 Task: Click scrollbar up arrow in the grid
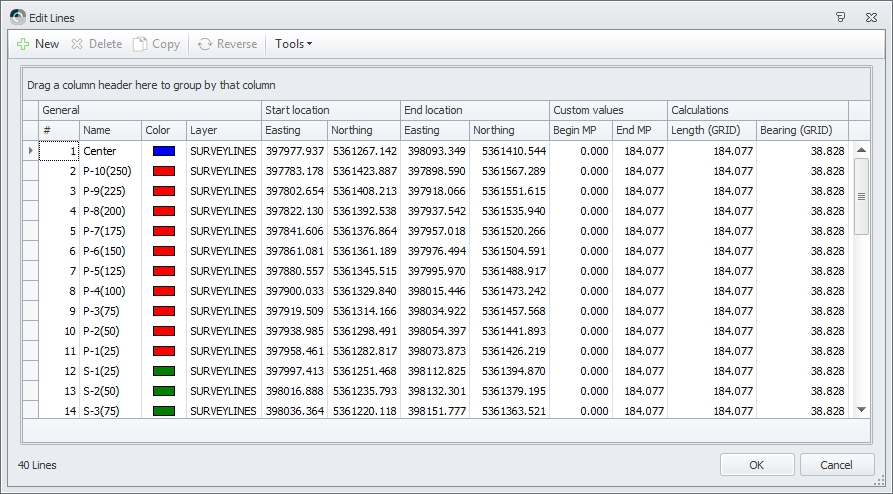(x=862, y=150)
